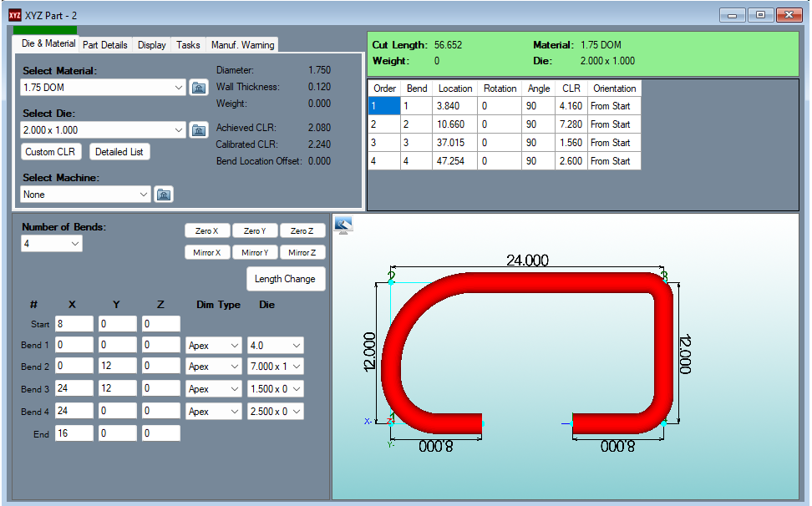Switch to Die & Material tab

48,44
